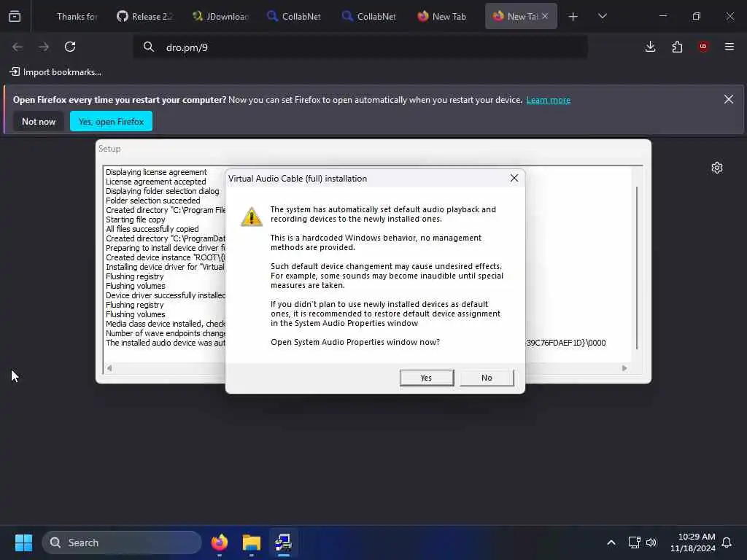
Task: Expand the list all tabs dropdown
Action: pyautogui.click(x=603, y=16)
